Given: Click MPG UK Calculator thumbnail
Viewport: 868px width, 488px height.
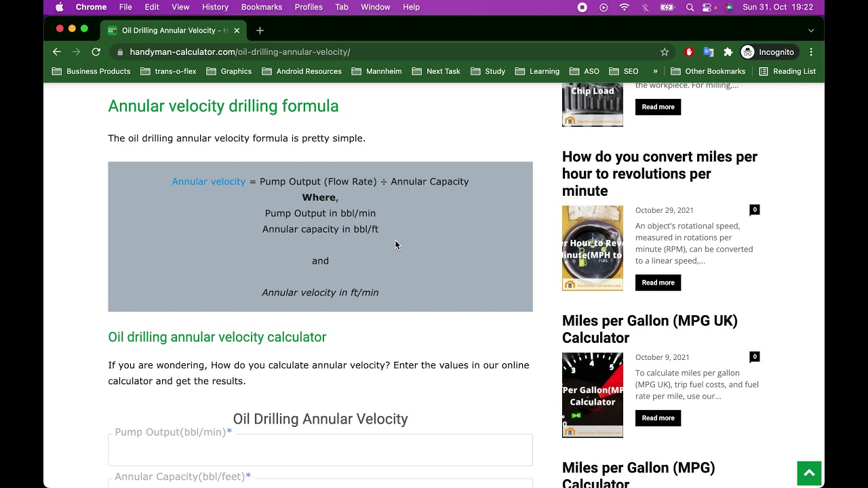Looking at the screenshot, I should click(593, 395).
